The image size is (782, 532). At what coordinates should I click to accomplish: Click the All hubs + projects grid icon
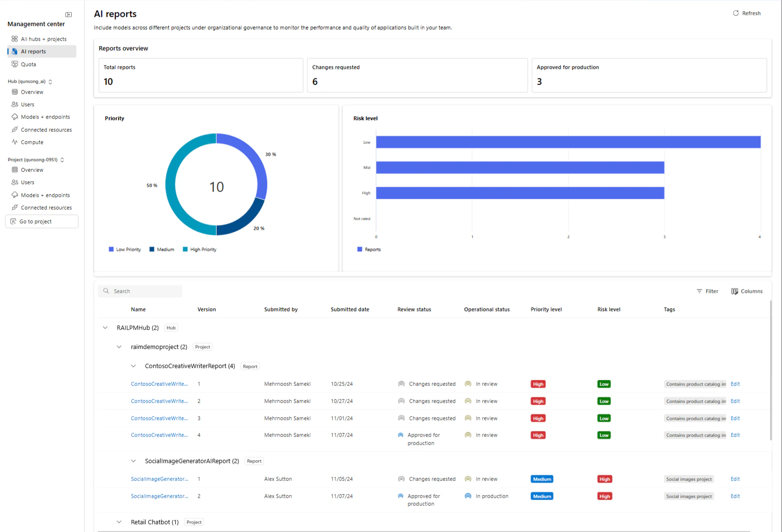pyautogui.click(x=14, y=39)
